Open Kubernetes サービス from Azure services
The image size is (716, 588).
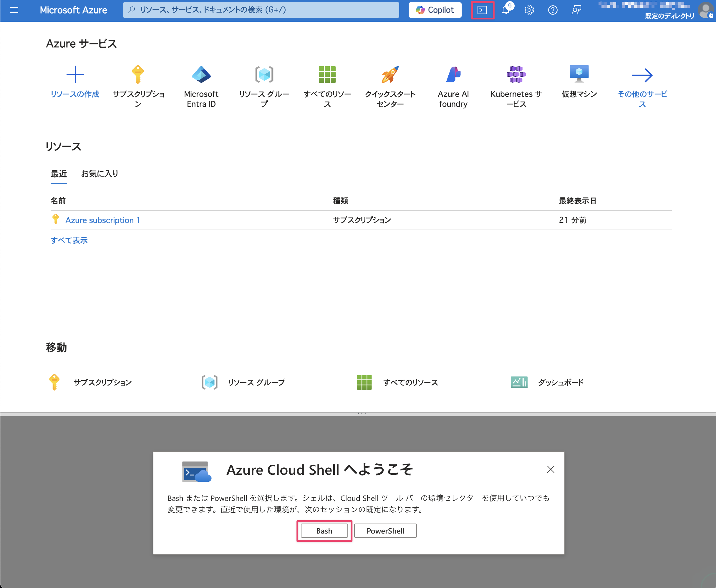(516, 74)
